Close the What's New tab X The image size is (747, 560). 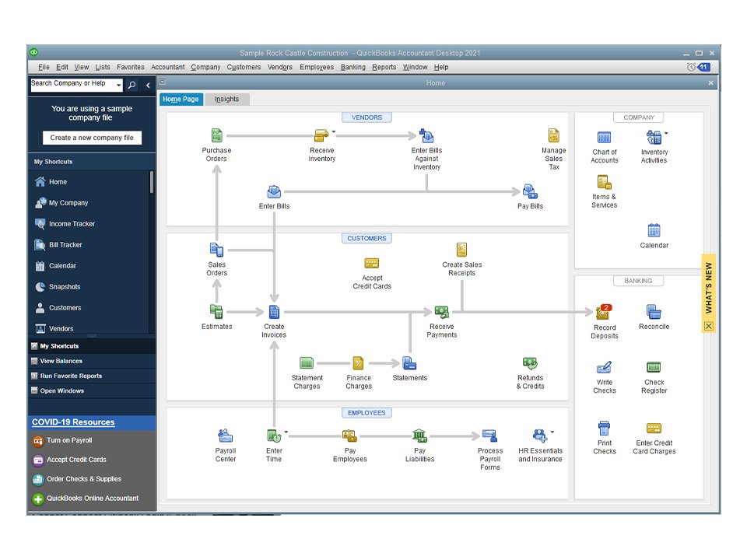pyautogui.click(x=709, y=326)
